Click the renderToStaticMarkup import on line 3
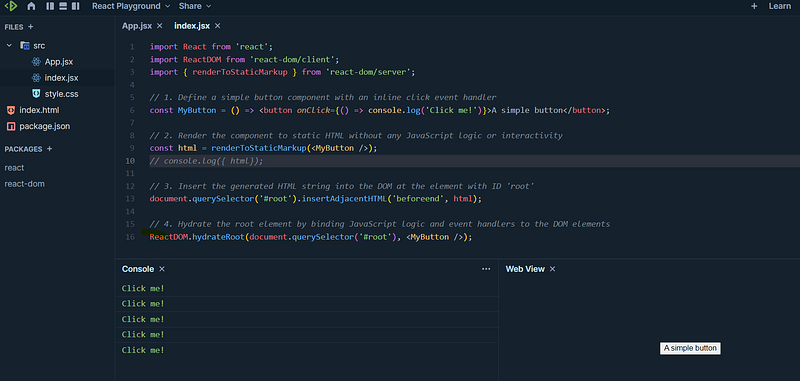This screenshot has width=800, height=381. tap(240, 72)
